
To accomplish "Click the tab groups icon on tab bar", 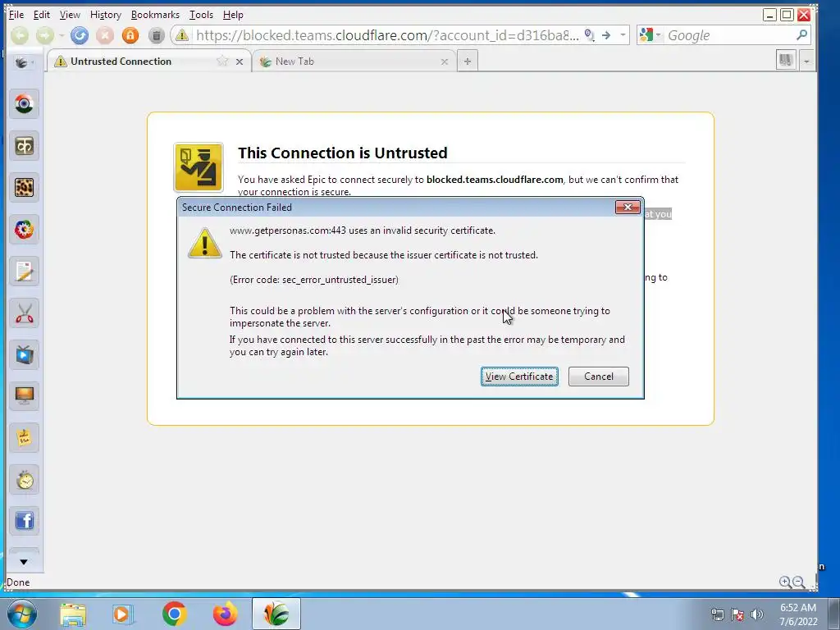I will [786, 60].
